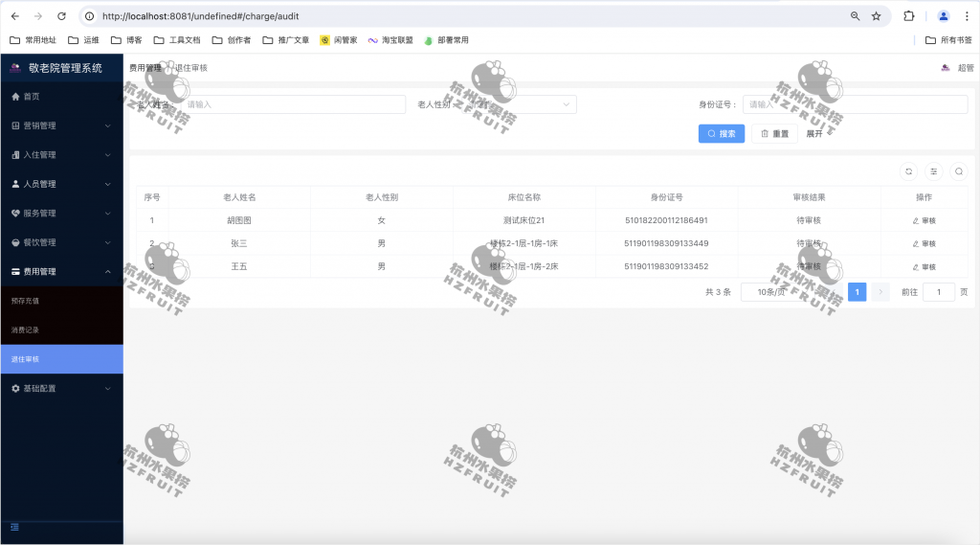Image resolution: width=980 pixels, height=545 pixels.
Task: Select the 退住审核 submenu item
Action: click(x=62, y=359)
